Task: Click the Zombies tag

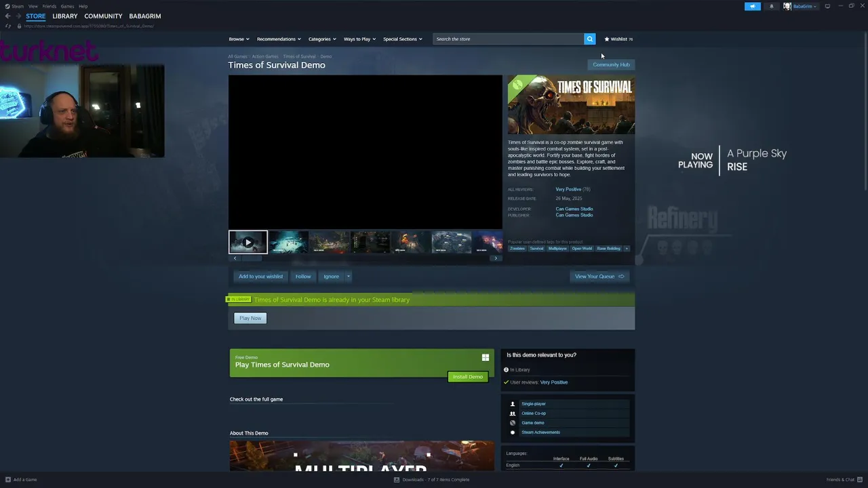Action: [x=517, y=249]
